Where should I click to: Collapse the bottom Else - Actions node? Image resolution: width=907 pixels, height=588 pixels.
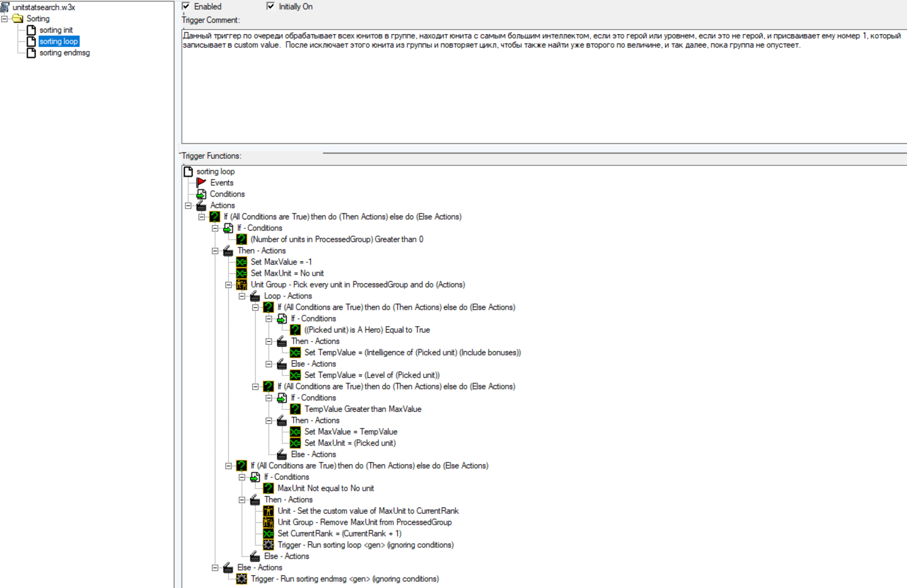[215, 567]
